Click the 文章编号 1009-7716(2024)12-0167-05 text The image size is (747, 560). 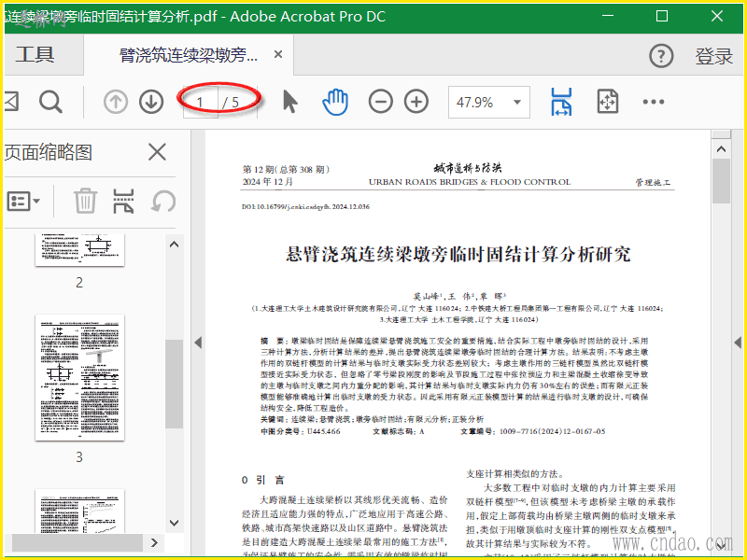coord(532,431)
